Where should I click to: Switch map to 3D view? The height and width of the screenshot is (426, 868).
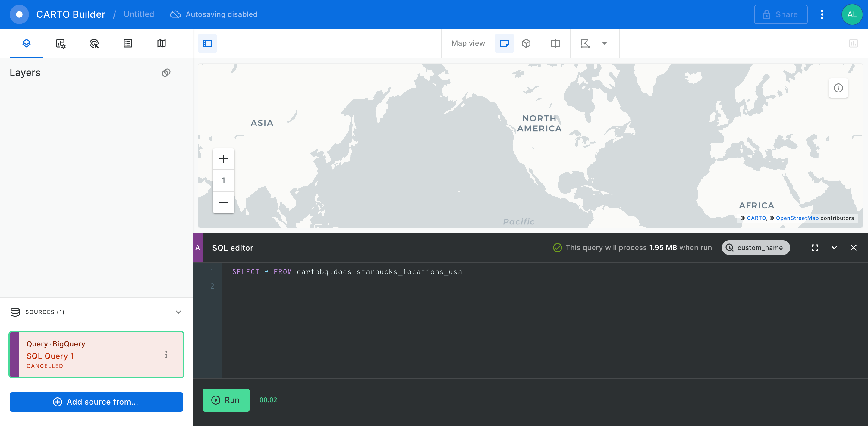click(526, 43)
